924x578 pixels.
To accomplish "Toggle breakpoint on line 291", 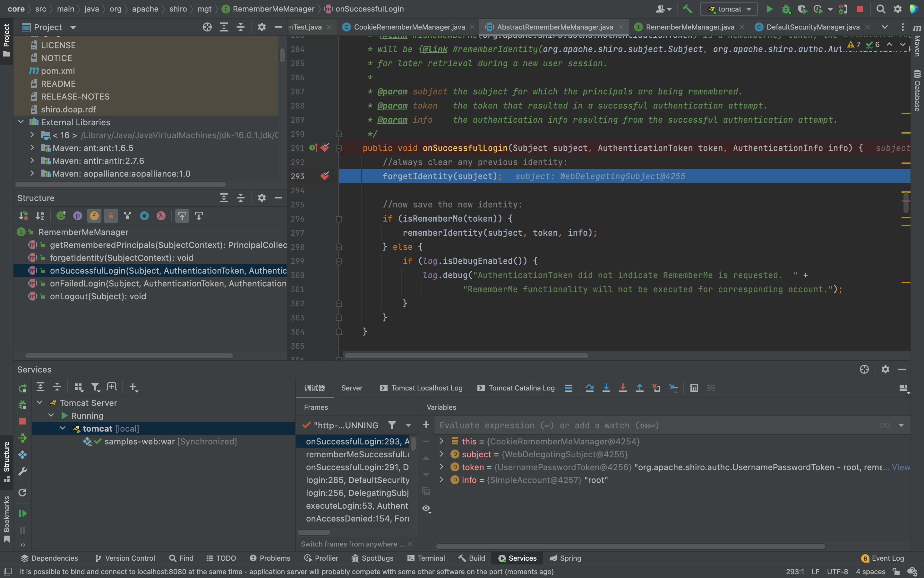I will (x=325, y=148).
